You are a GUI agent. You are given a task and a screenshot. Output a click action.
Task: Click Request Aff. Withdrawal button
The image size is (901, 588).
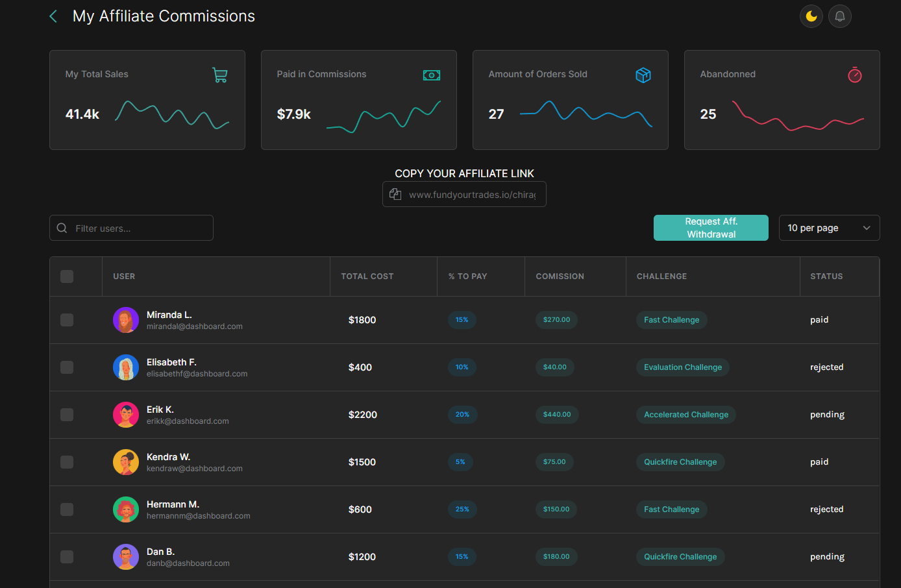[711, 228]
